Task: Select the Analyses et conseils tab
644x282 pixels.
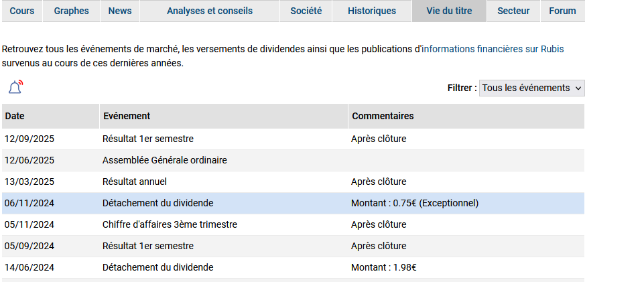Action: point(210,11)
